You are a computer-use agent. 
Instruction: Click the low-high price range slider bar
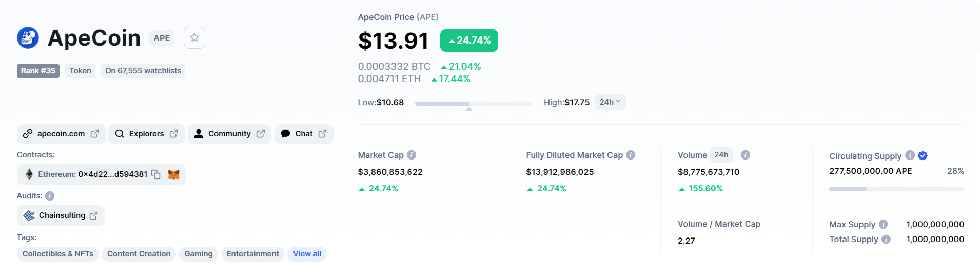(x=474, y=104)
